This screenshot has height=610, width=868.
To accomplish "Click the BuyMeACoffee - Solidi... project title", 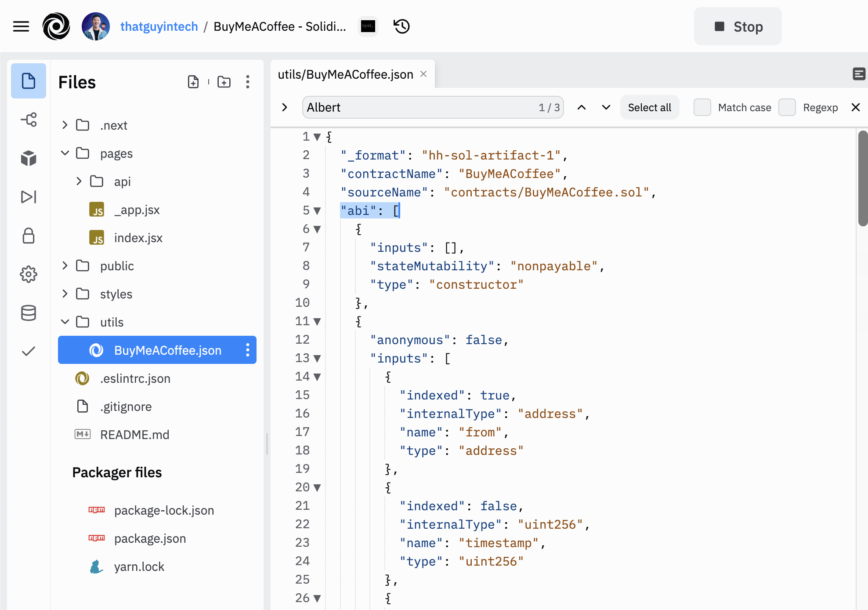I will point(280,26).
